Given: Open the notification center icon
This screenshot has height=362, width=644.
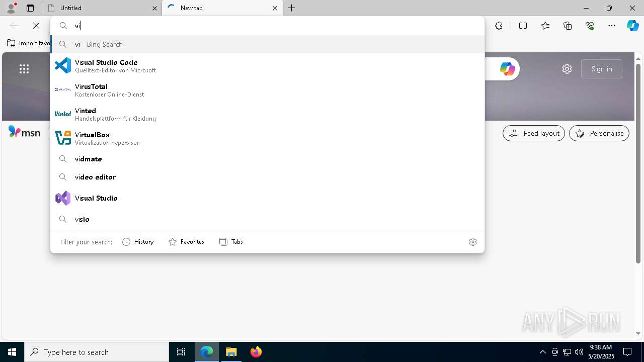Looking at the screenshot, I should (x=627, y=352).
